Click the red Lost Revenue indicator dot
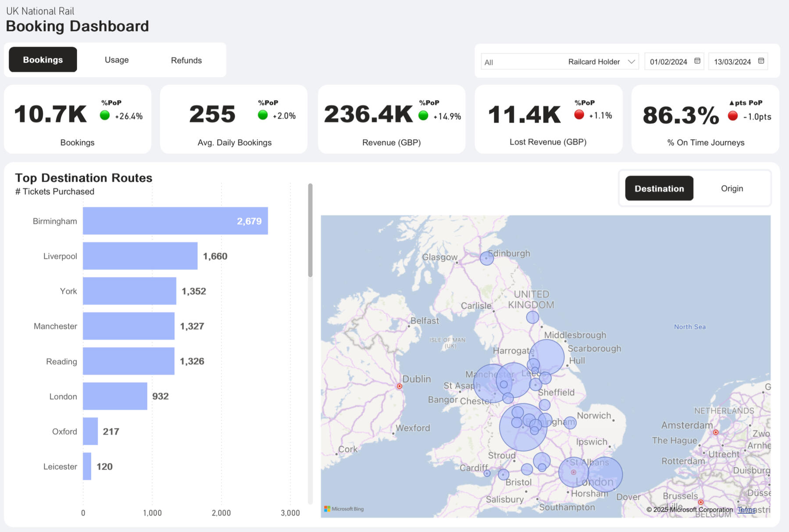Screen dimensions: 789x532 click(579, 115)
